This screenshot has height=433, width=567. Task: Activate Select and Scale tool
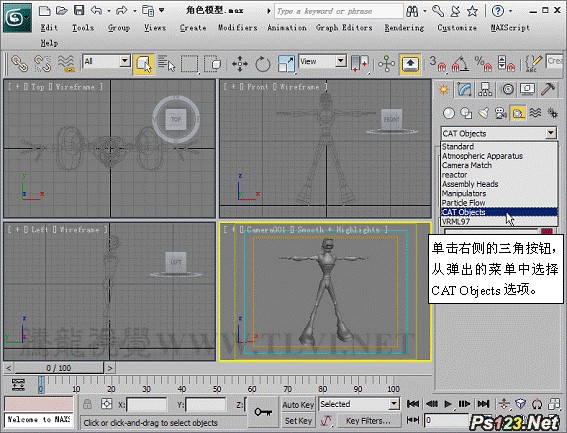coord(286,64)
